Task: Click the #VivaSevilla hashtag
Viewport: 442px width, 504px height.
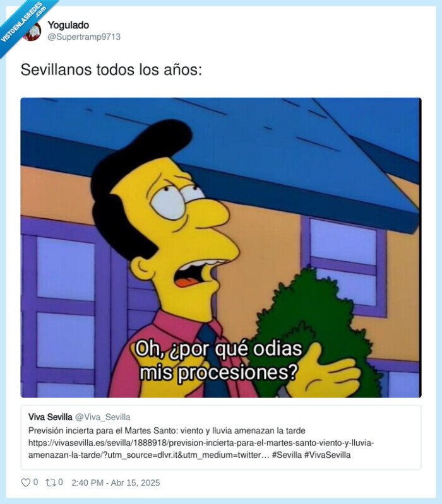Action: pos(327,455)
